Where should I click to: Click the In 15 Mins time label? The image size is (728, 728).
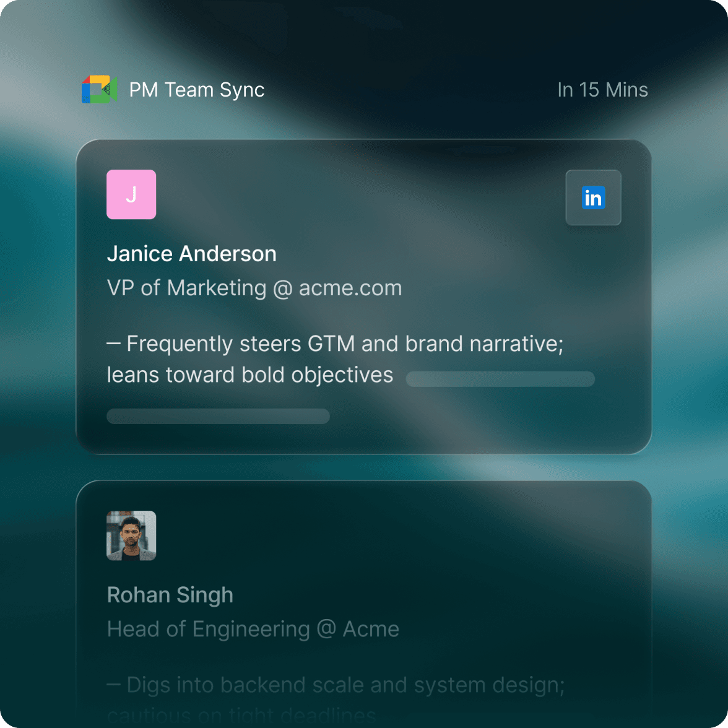602,90
